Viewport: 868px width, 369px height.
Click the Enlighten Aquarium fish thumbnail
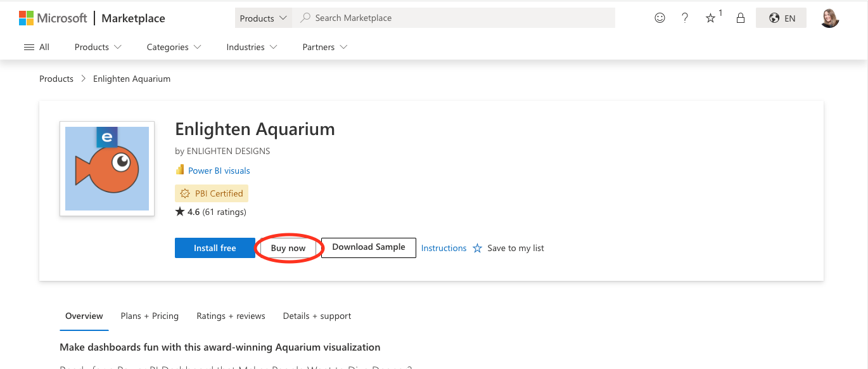pos(106,168)
